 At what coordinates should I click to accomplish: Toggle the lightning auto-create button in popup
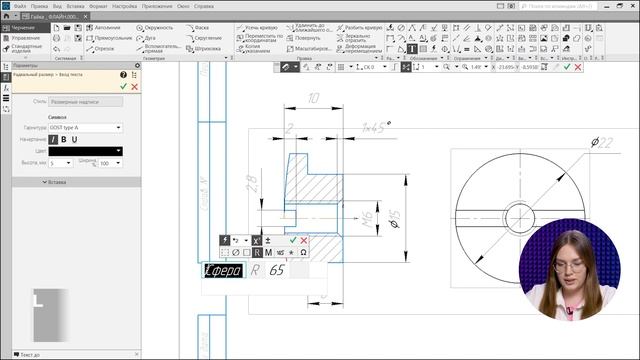coord(224,240)
